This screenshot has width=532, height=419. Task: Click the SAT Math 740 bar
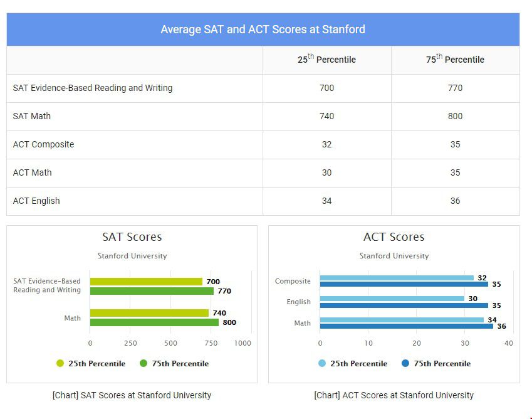click(149, 313)
